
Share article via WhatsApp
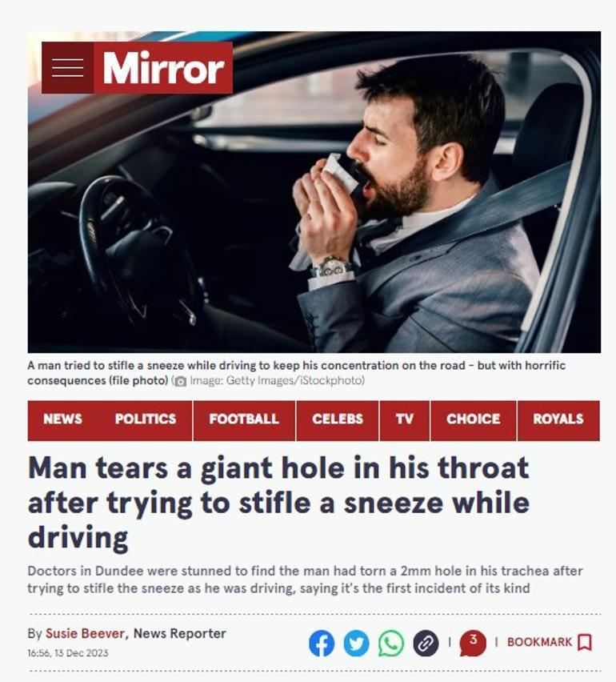(x=391, y=643)
